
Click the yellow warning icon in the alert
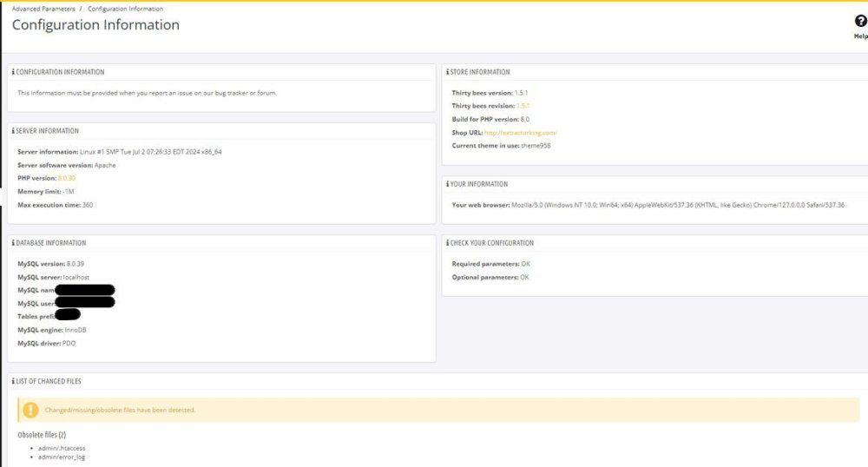coord(31,410)
